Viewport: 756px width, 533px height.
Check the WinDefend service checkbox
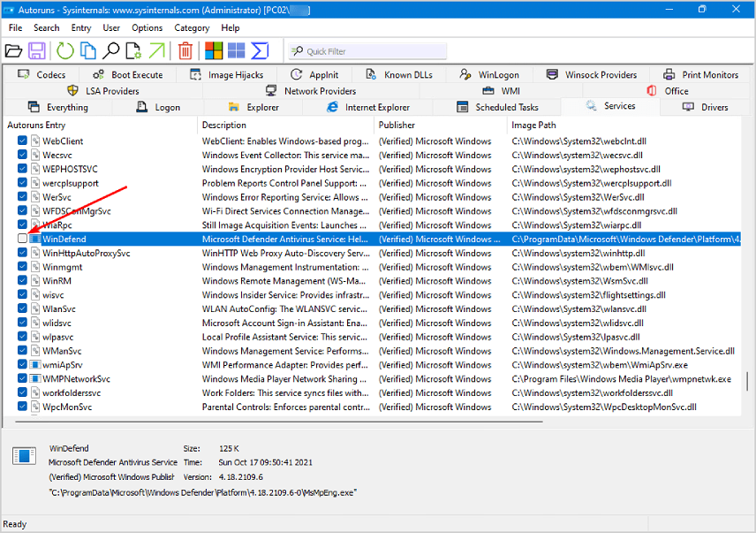pos(22,239)
